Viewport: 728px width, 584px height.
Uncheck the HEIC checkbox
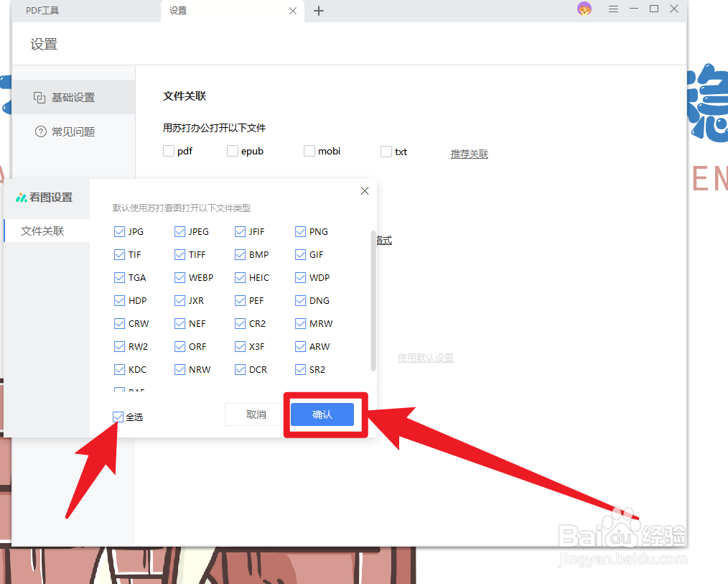pos(240,277)
